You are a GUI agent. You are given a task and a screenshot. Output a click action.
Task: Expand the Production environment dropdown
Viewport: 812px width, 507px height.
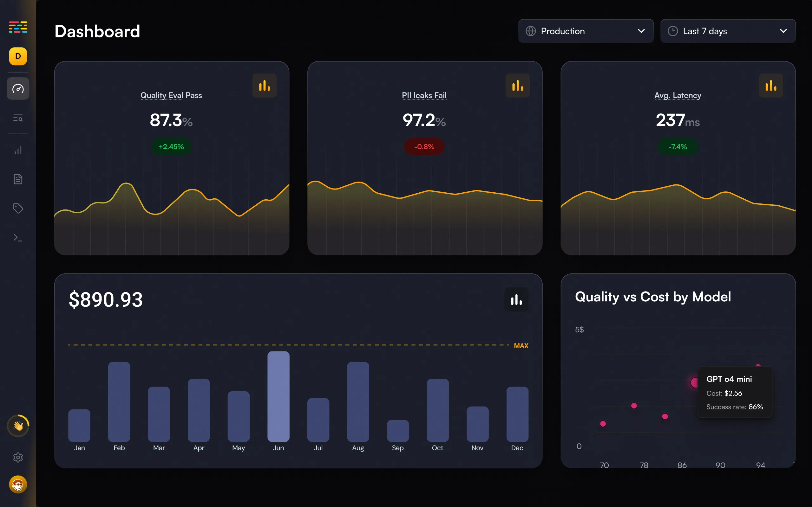point(586,31)
